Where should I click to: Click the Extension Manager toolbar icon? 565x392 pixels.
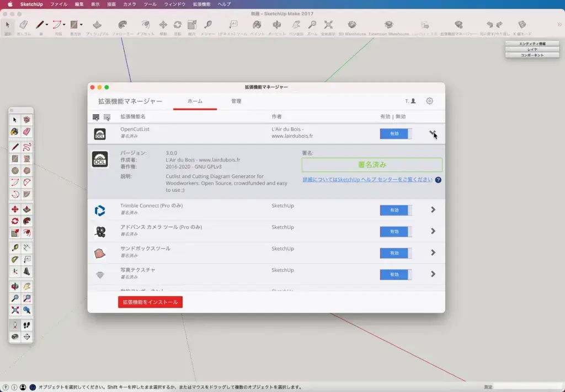pyautogui.click(x=459, y=25)
